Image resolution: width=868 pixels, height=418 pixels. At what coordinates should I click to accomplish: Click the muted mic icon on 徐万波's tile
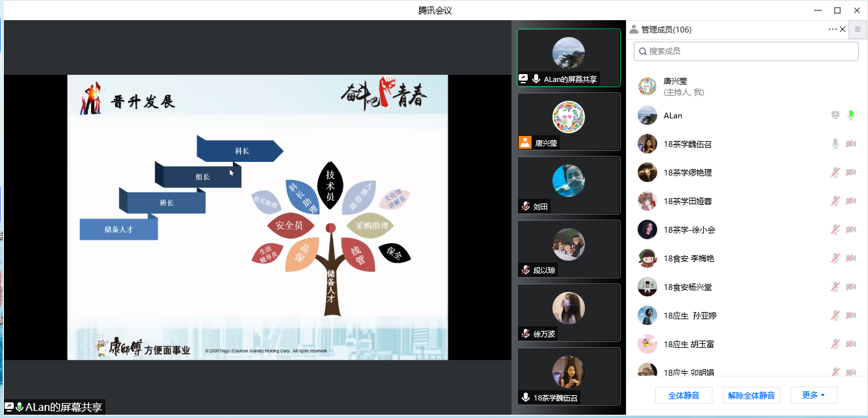pyautogui.click(x=525, y=334)
